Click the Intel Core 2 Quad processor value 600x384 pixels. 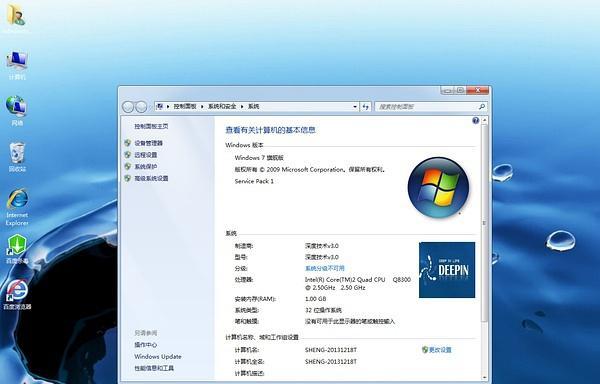(358, 284)
